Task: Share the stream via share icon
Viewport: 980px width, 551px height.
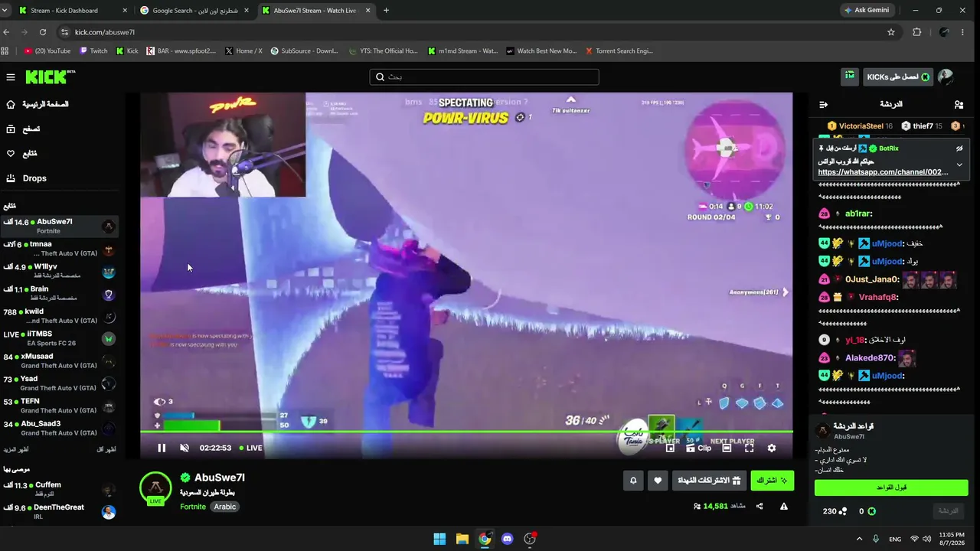Action: [x=759, y=506]
